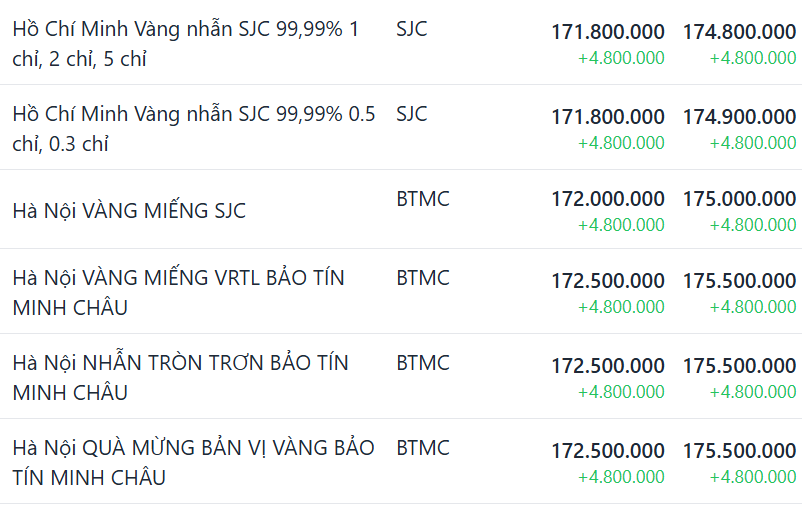Open the Hà Nội VÀNG MIẾNG SJC entry
The width and height of the screenshot is (802, 506).
(x=129, y=211)
